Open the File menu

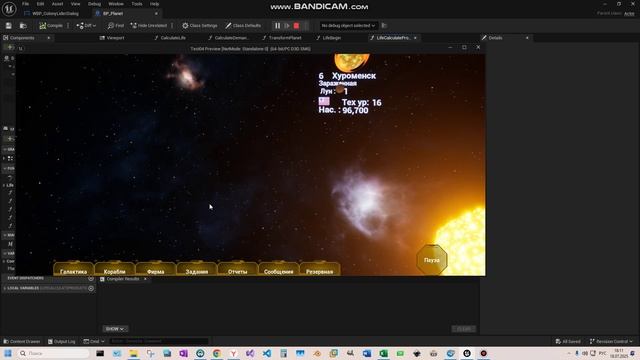click(25, 4)
